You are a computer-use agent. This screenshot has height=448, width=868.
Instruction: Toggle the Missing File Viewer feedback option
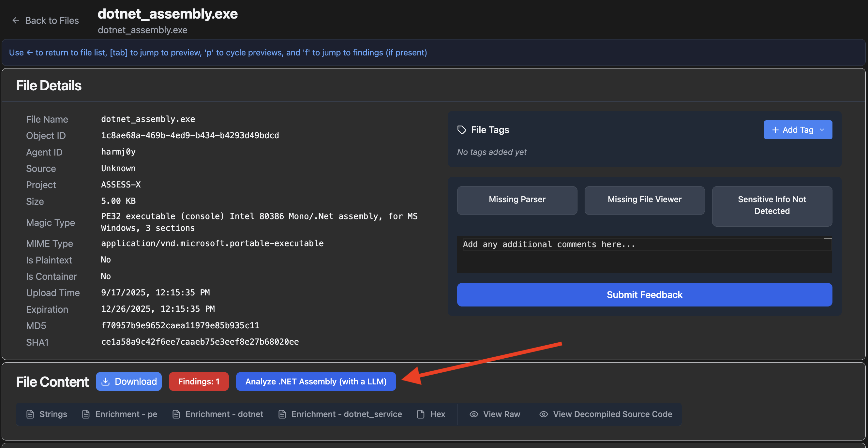(x=644, y=200)
